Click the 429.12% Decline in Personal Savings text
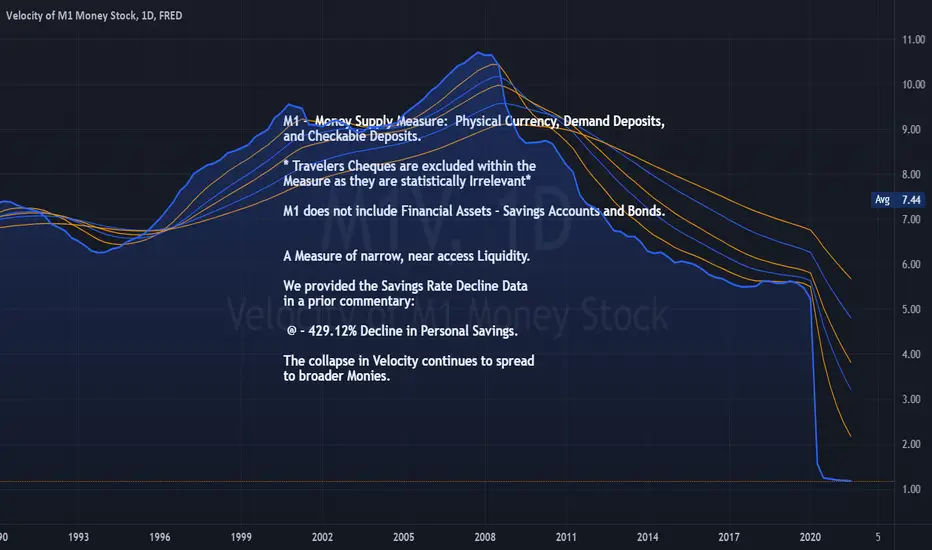 [402, 331]
